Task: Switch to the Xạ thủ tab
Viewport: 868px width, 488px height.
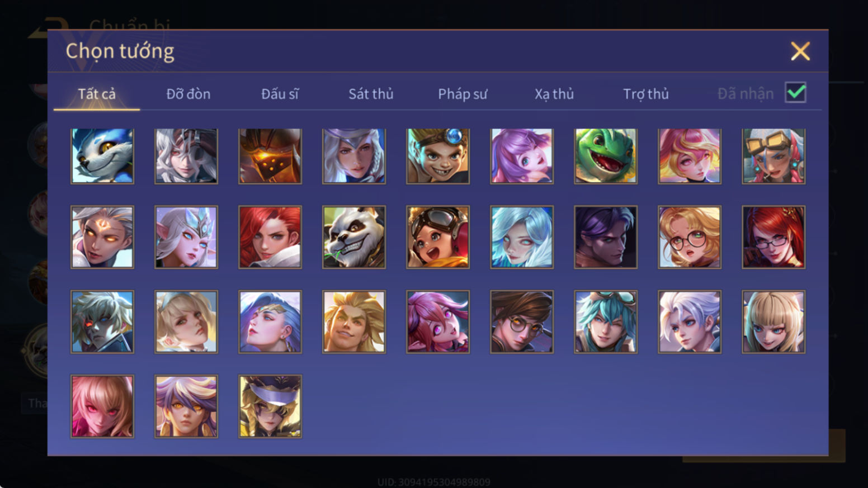Action: pos(554,94)
